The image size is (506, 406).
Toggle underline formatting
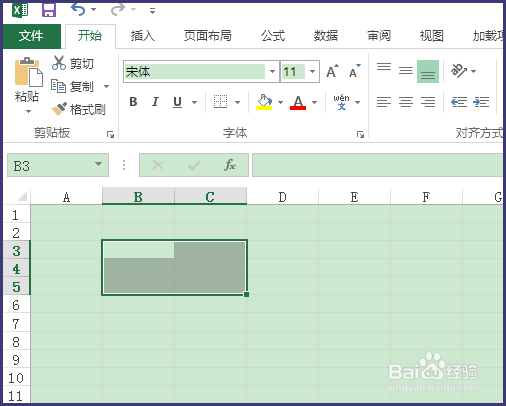pyautogui.click(x=177, y=102)
